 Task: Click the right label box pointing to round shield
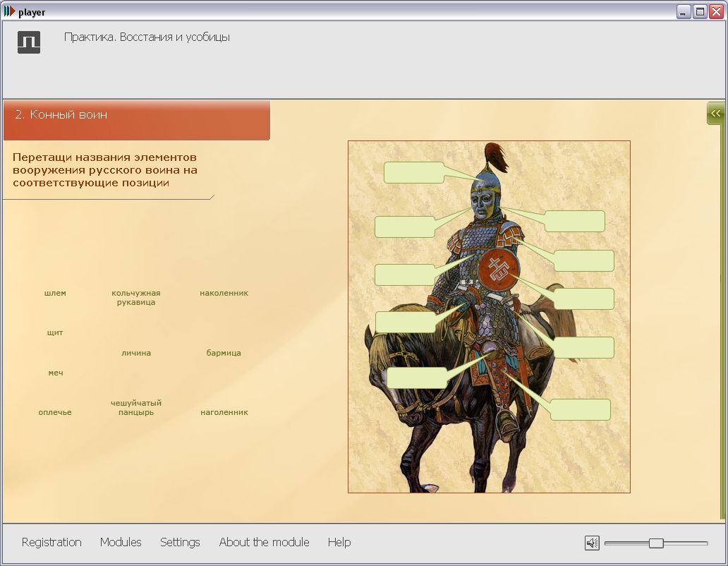584,299
